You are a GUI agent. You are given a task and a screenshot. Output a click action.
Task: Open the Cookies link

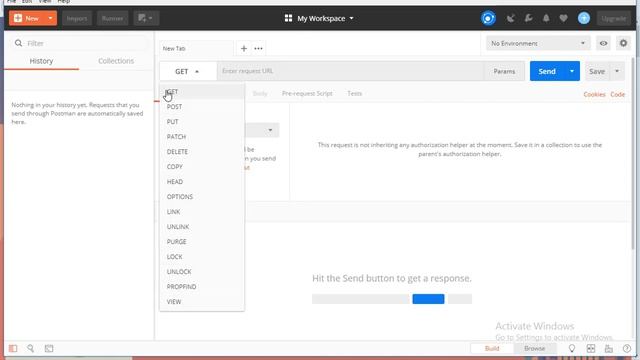click(x=594, y=94)
